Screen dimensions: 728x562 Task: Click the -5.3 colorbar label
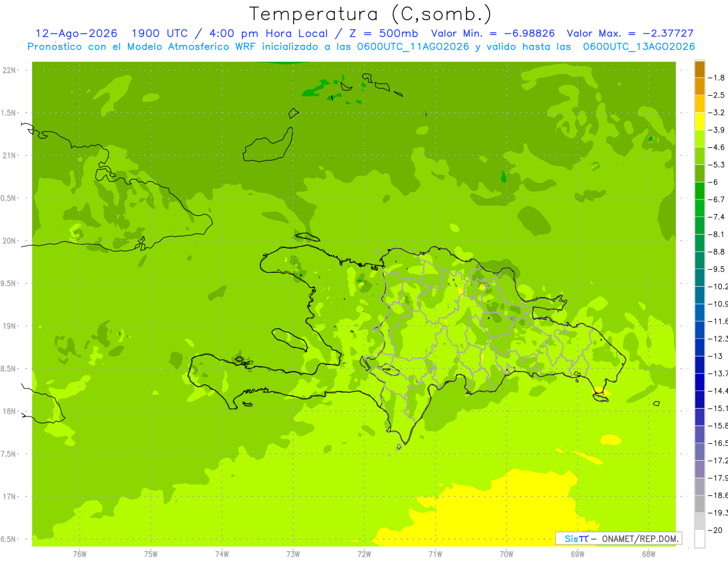718,165
